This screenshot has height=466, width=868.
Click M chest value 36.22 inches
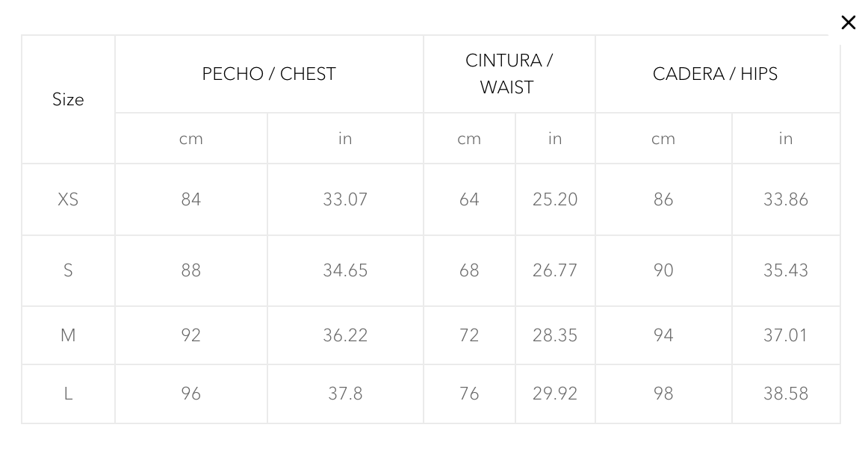345,335
